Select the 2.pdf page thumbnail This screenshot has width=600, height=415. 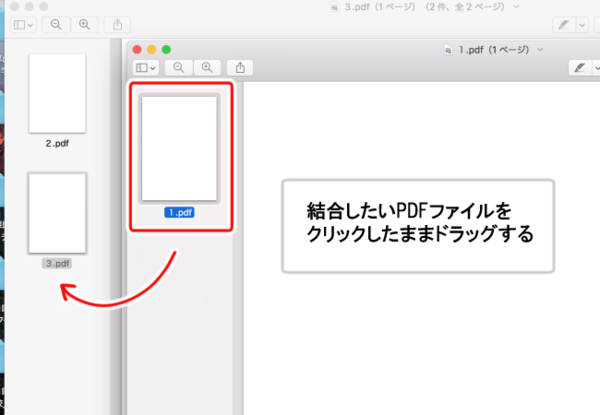[57, 93]
